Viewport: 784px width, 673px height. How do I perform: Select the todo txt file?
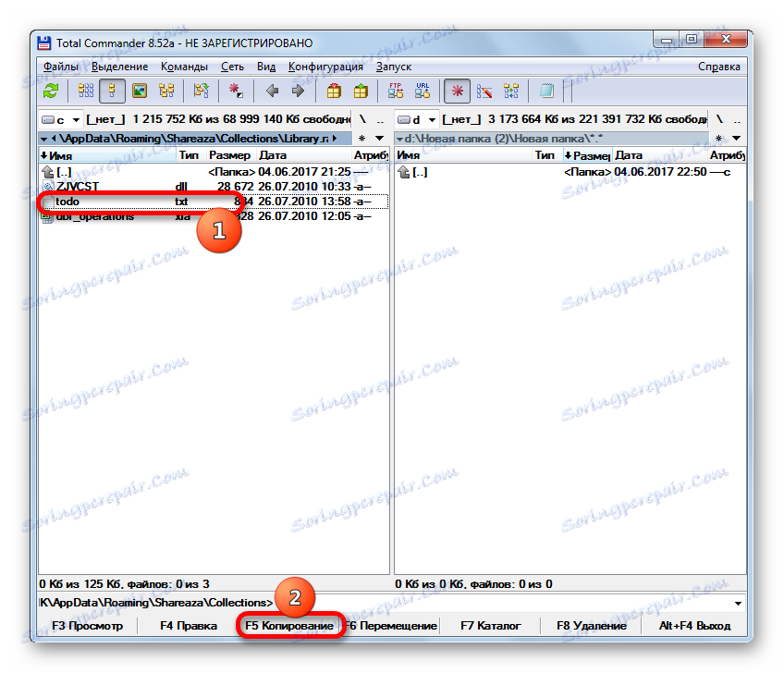pyautogui.click(x=214, y=202)
